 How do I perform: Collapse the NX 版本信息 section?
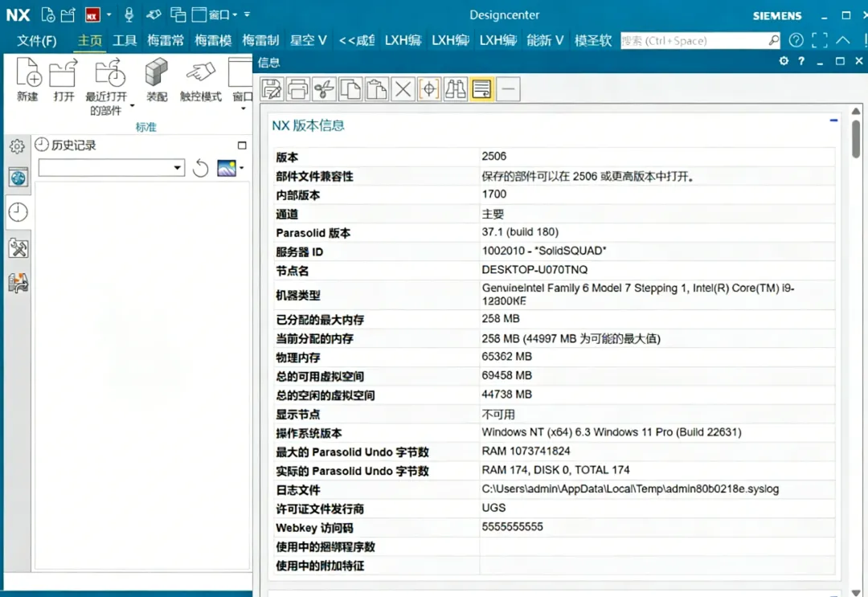(833, 120)
